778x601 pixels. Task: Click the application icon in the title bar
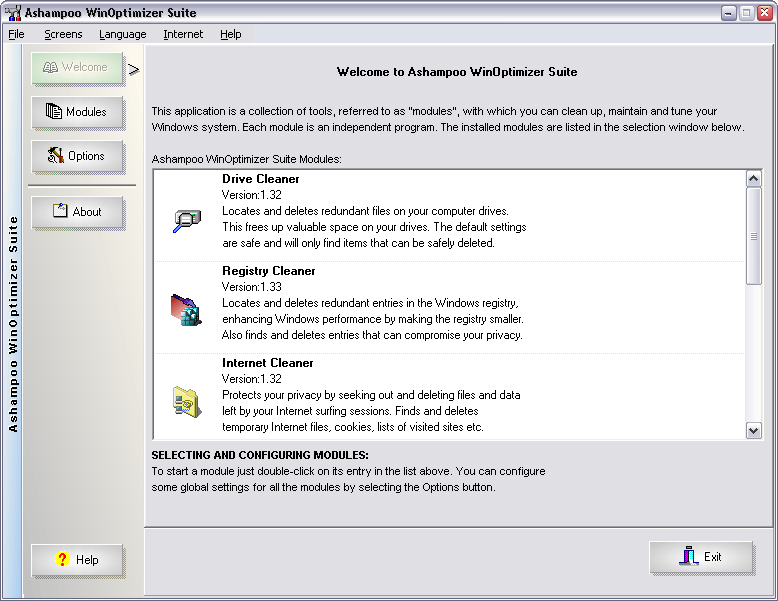pos(13,12)
